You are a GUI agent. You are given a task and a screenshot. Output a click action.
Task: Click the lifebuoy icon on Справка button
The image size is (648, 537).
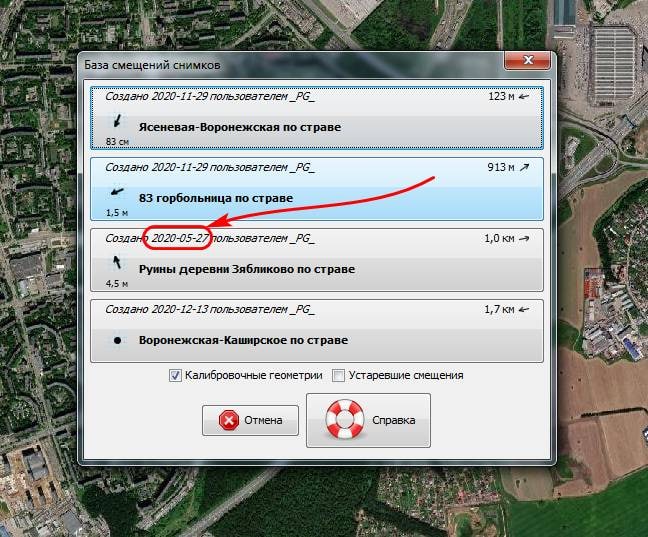pyautogui.click(x=345, y=419)
